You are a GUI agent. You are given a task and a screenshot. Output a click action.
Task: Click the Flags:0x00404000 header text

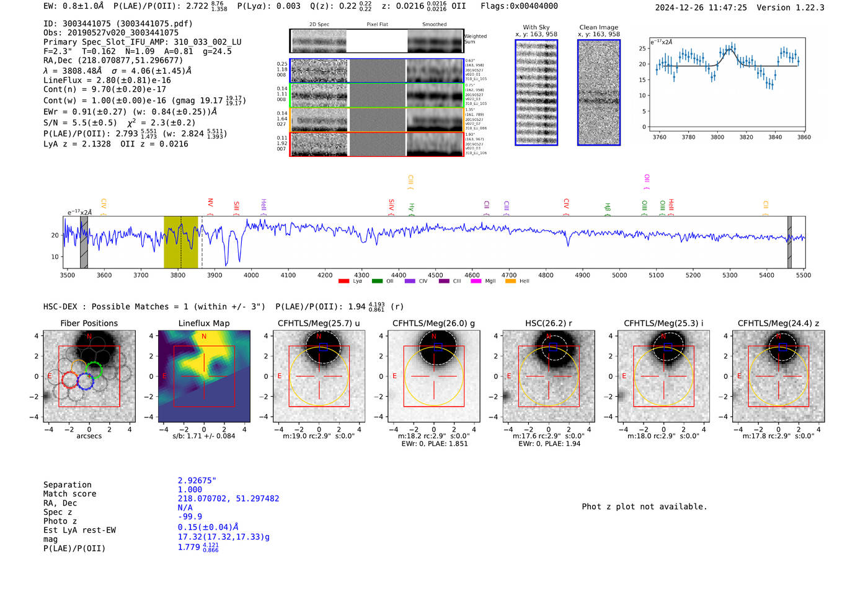519,6
